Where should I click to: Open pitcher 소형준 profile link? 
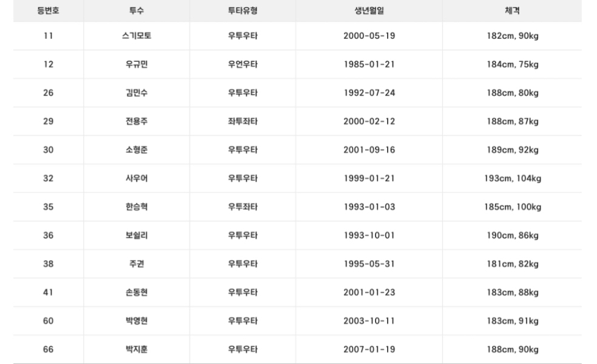click(x=137, y=150)
